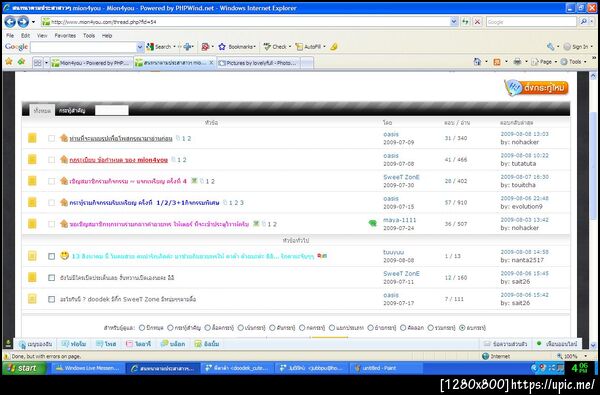The width and height of the screenshot is (600, 395).
Task: Open the Favorites menu
Action: (65, 35)
